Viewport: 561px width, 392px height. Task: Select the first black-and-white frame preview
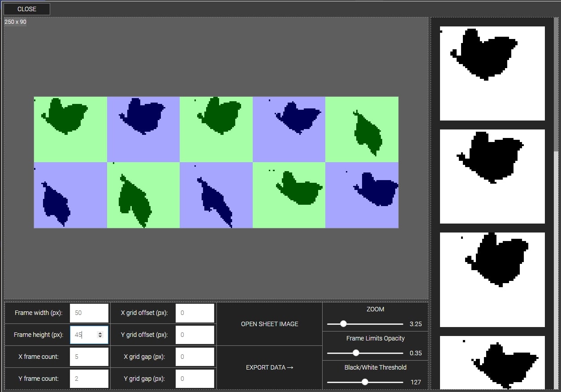492,73
